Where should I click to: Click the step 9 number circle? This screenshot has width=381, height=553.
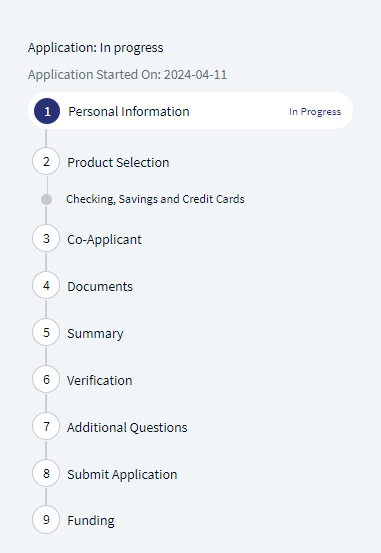click(46, 519)
